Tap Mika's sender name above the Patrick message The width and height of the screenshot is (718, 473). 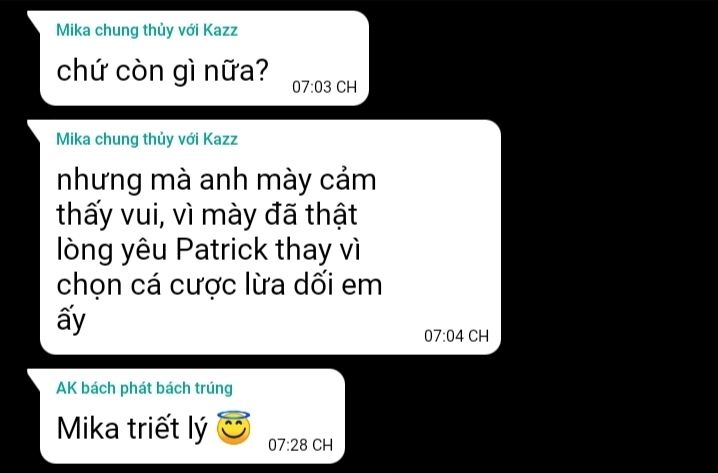point(147,139)
